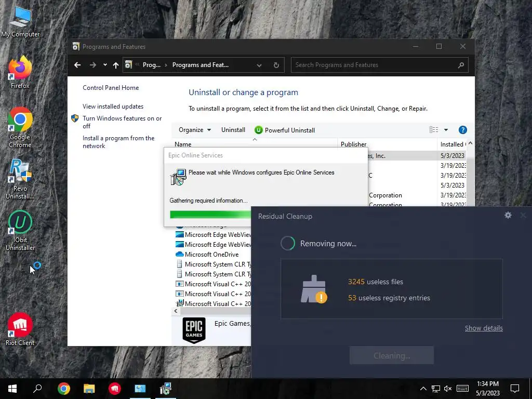Refresh the Programs and Features list
The image size is (532, 399).
(276, 65)
